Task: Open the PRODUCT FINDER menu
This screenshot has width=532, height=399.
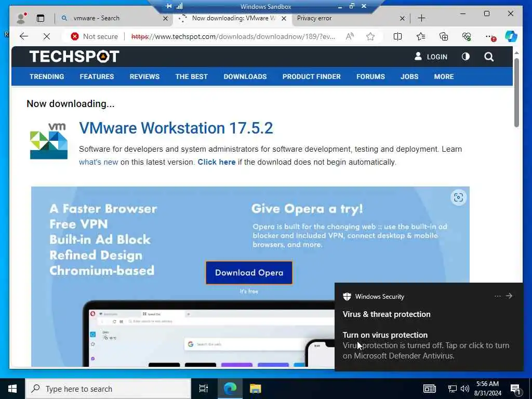Action: pos(312,77)
